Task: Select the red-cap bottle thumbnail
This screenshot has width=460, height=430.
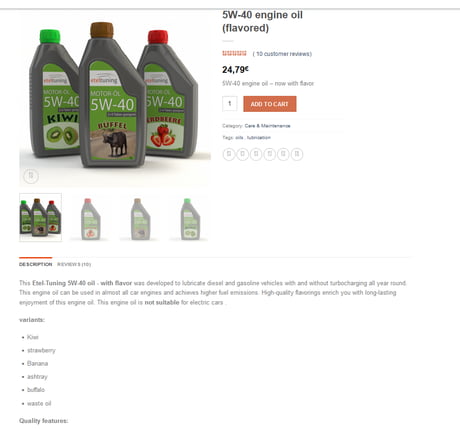Action: pyautogui.click(x=90, y=219)
